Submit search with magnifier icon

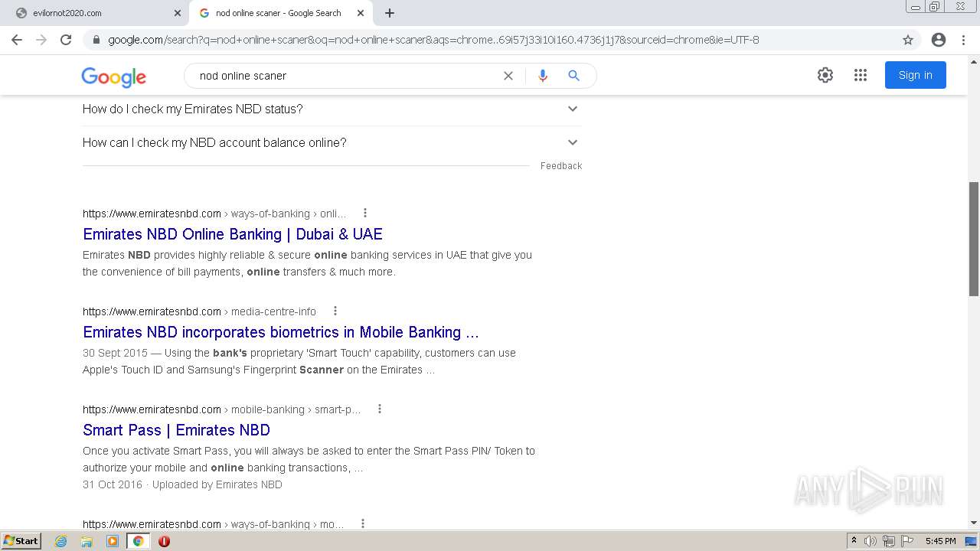pos(573,76)
